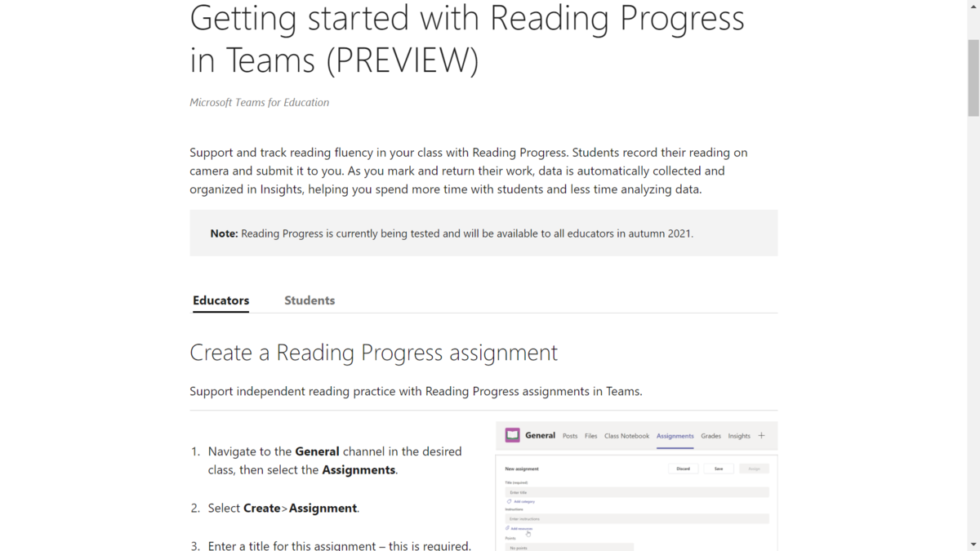Click the Add resources attachment icon
The height and width of the screenshot is (551, 980).
(x=507, y=528)
